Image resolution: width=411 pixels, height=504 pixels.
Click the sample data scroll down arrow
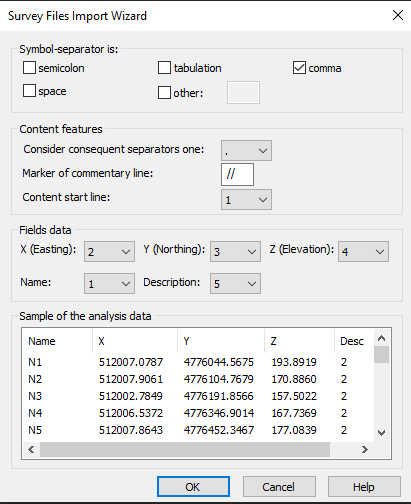pos(381,433)
